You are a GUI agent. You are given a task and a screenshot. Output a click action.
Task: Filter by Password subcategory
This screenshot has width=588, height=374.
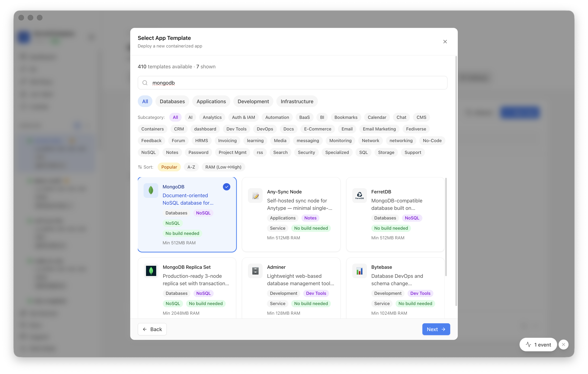click(x=198, y=152)
